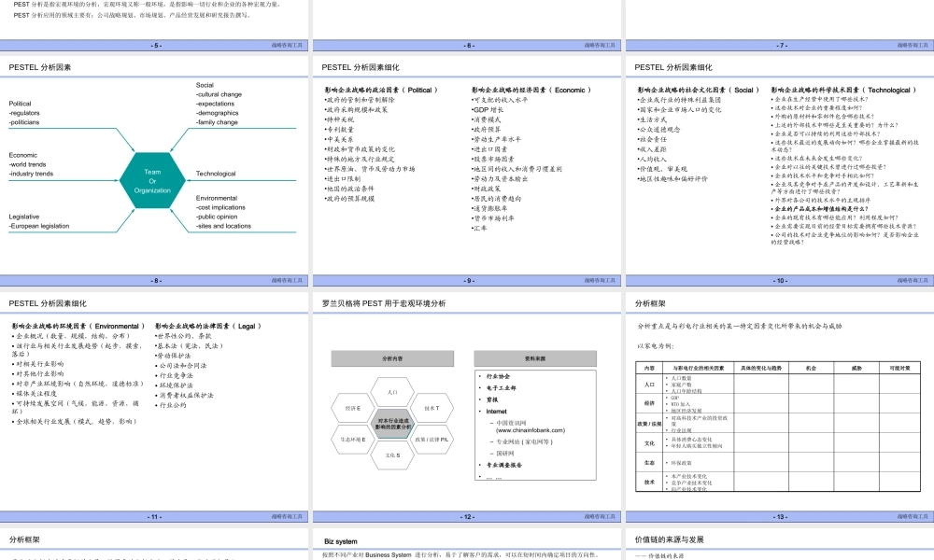934x560 pixels.
Task: Select the 可能对策 table column header
Action: 899,367
